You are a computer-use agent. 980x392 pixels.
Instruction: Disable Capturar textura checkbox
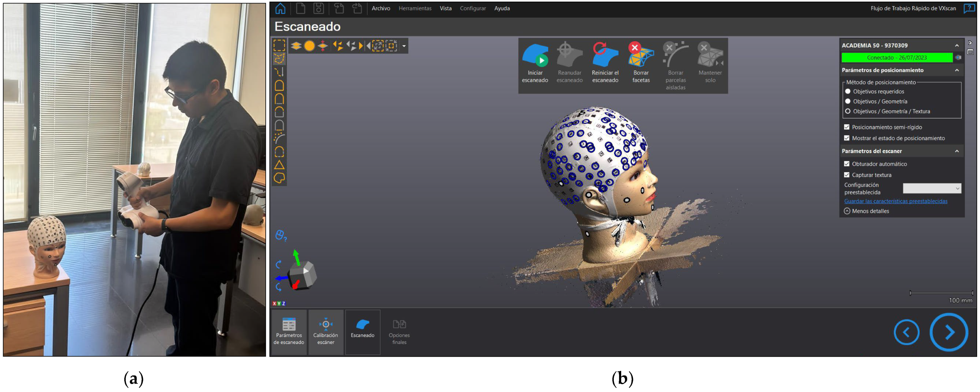point(846,175)
